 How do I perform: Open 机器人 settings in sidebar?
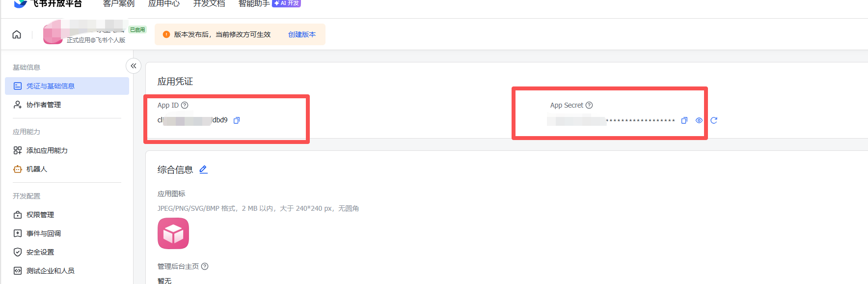36,169
